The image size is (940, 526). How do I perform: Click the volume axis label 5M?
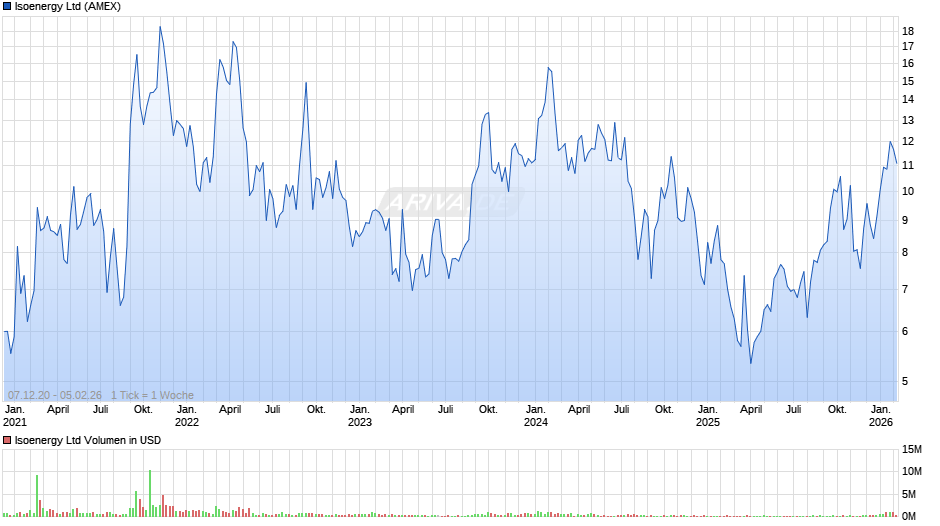coord(909,494)
